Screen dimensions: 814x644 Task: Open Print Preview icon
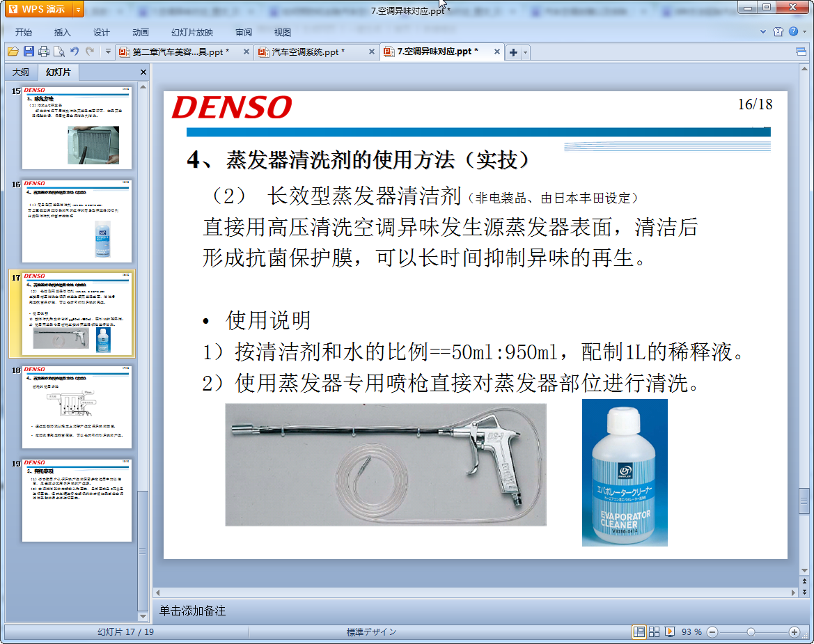(x=59, y=52)
